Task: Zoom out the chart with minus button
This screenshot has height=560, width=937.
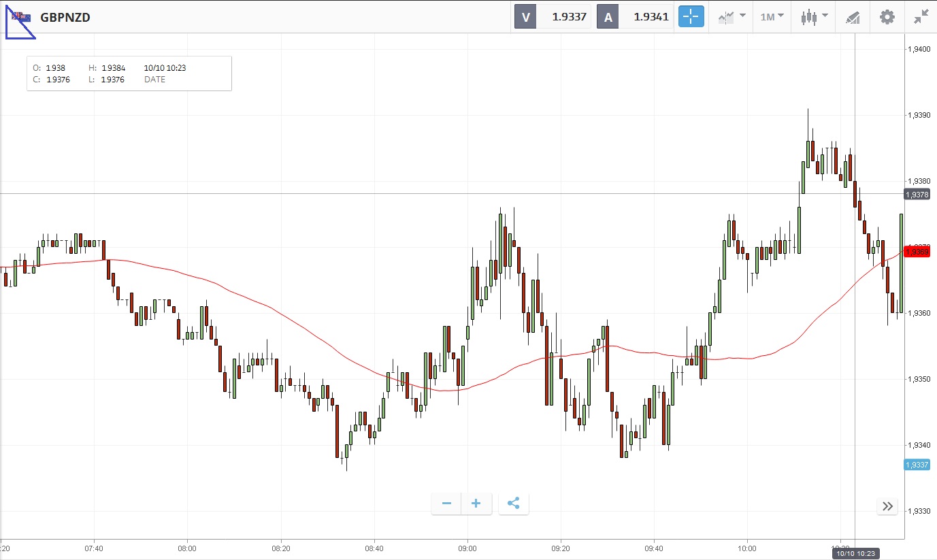Action: tap(446, 504)
